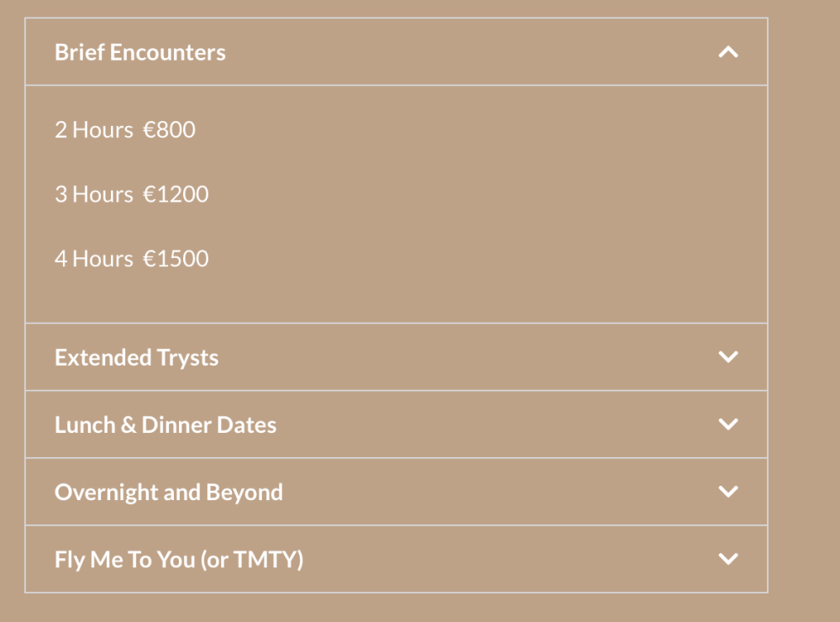Click the Fly Me To You chevron
Image resolution: width=840 pixels, height=622 pixels.
point(728,559)
